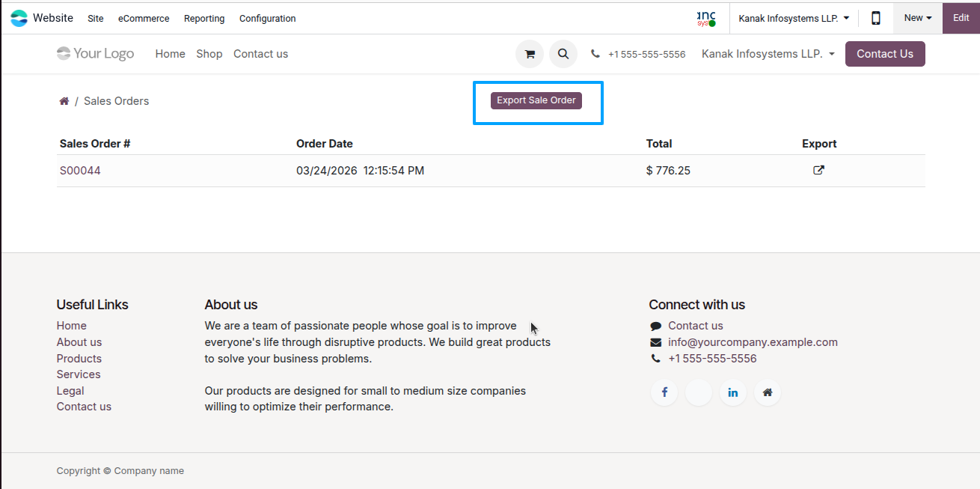Go to the Home navigation item
The width and height of the screenshot is (980, 489).
click(171, 54)
